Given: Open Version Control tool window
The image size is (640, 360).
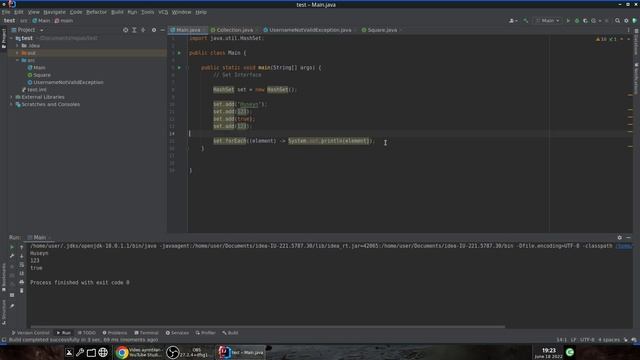Looking at the screenshot, I should pos(31,333).
